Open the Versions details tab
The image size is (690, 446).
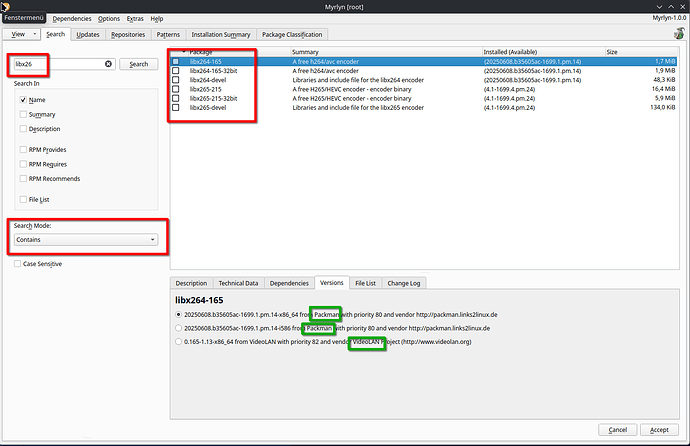(332, 282)
